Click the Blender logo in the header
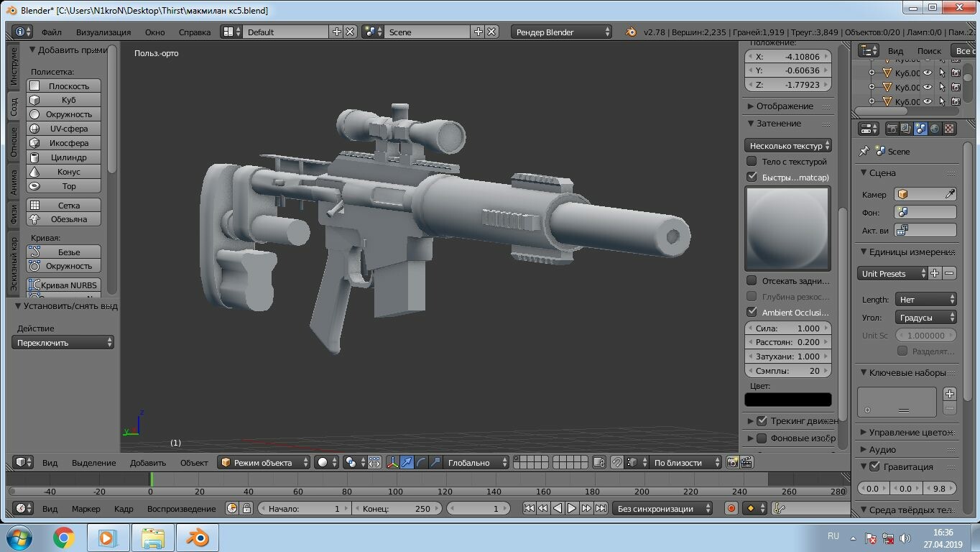Viewport: 980px width, 552px height. tap(631, 32)
